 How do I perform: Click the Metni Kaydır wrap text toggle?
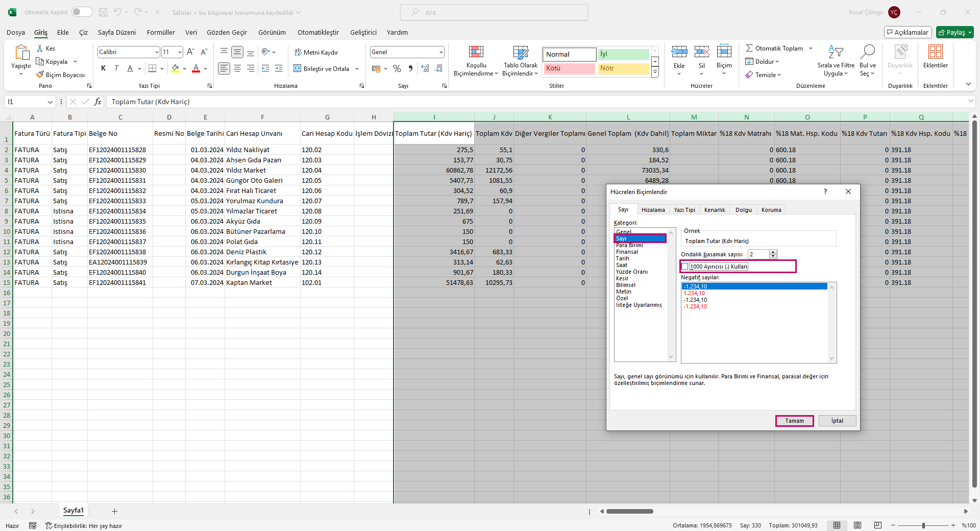pos(316,52)
